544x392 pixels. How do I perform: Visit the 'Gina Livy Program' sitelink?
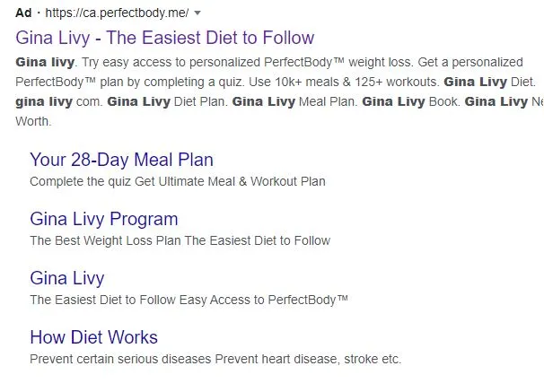(x=104, y=219)
